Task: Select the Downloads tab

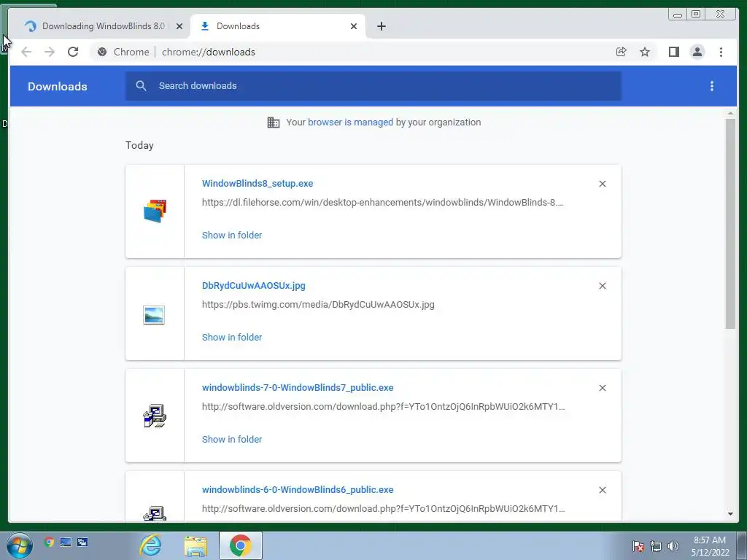Action: coord(278,26)
